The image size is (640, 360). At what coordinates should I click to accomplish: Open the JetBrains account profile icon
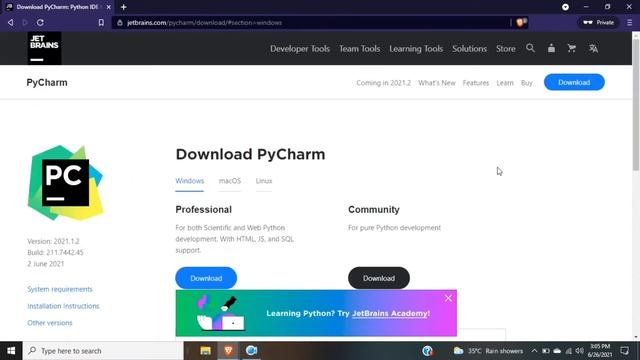(551, 48)
